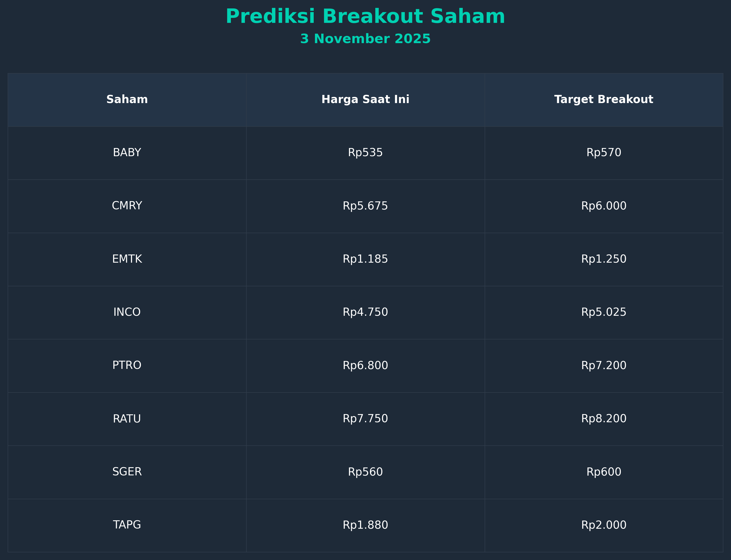Click the BABY stock cell

[x=127, y=153]
